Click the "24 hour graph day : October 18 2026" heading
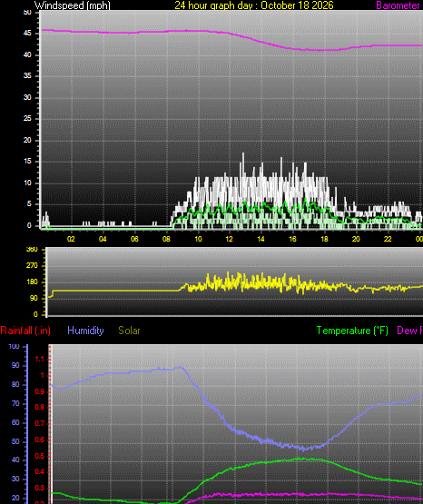Screen dimensions: 423x504 pos(254,5)
